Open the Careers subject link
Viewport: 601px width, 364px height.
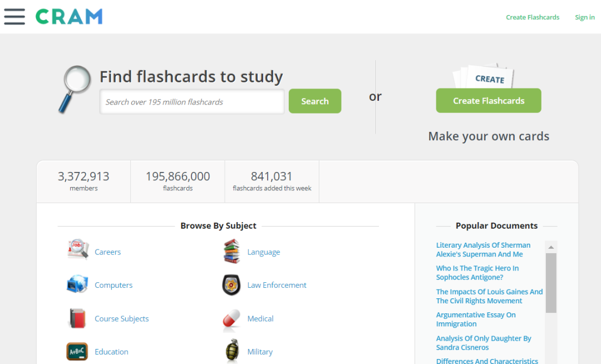click(x=108, y=252)
